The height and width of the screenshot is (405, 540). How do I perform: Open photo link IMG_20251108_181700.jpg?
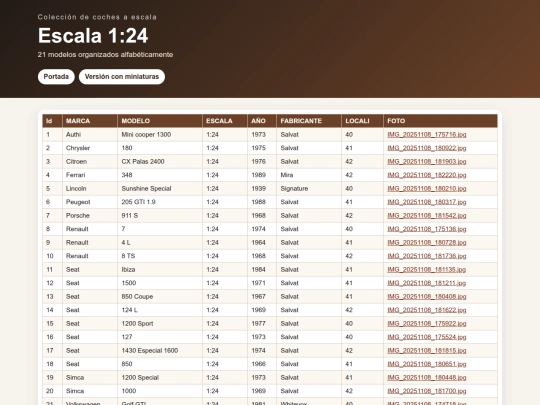(426, 391)
